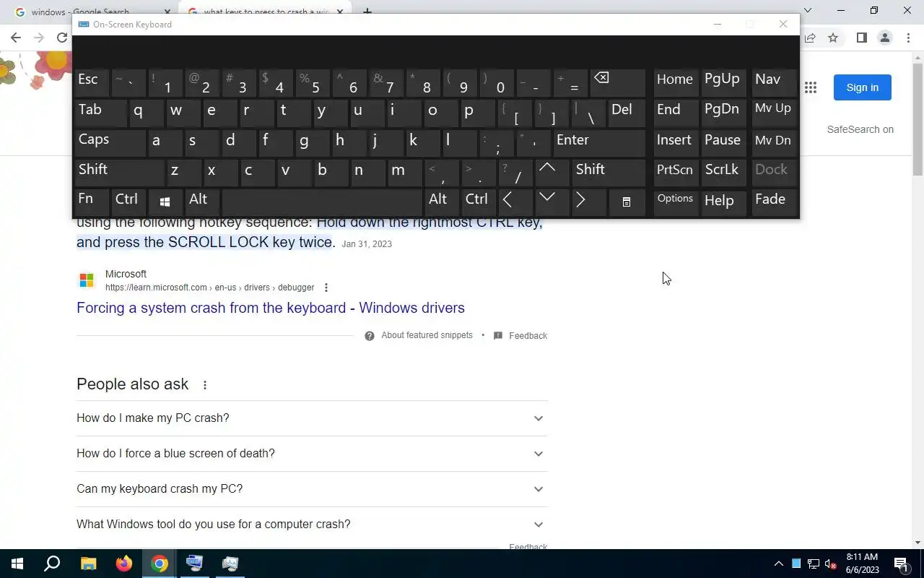Click Feedback link under snippet
Viewport: 924px width, 578px height.
528,336
